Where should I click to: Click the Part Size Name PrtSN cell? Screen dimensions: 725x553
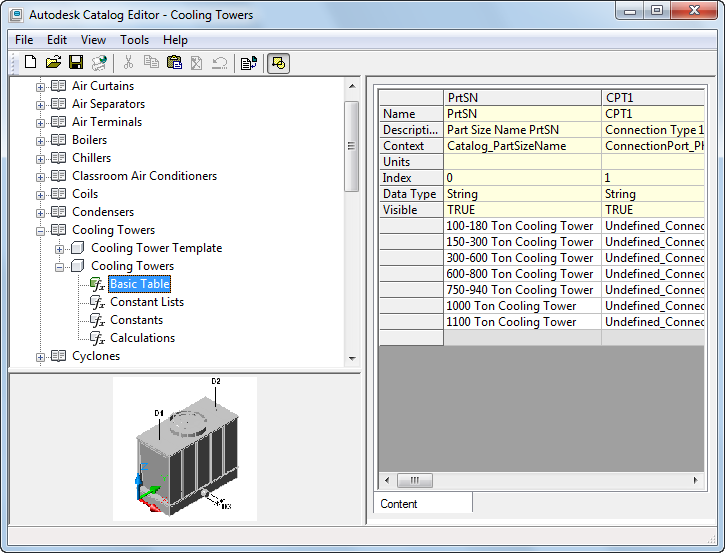pos(522,130)
